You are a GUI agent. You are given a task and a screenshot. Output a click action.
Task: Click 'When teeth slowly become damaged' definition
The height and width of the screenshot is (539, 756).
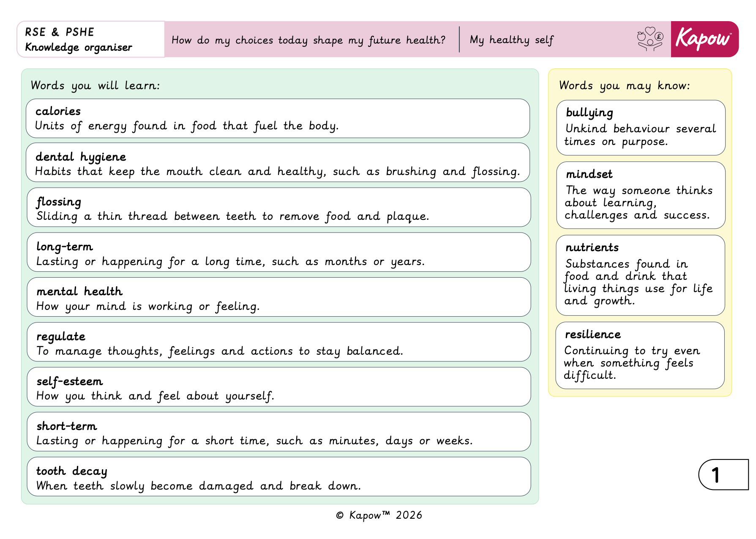click(199, 486)
